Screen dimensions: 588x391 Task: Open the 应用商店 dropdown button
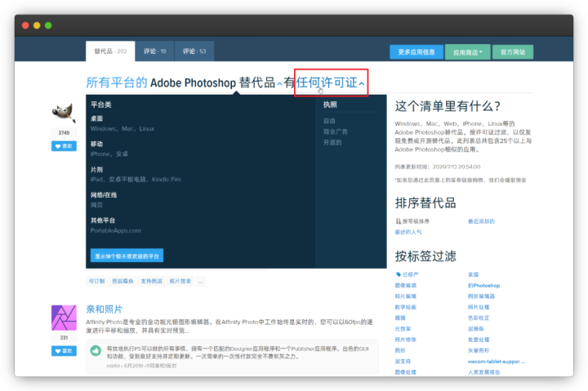coord(467,52)
